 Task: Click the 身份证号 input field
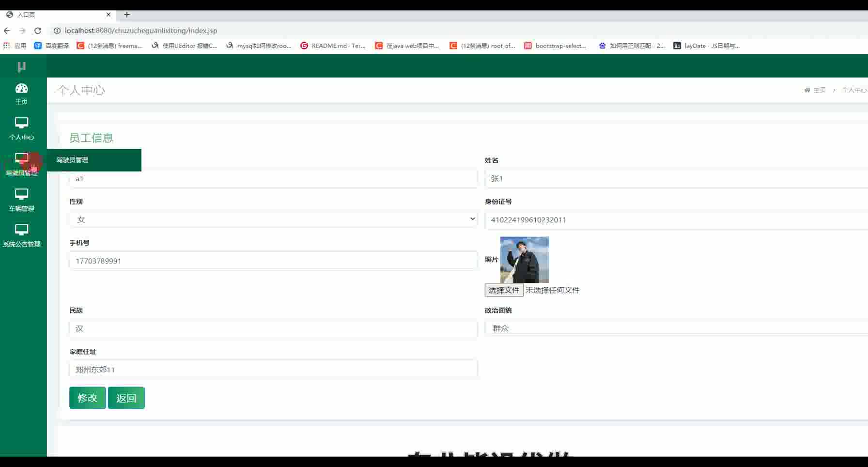click(676, 220)
